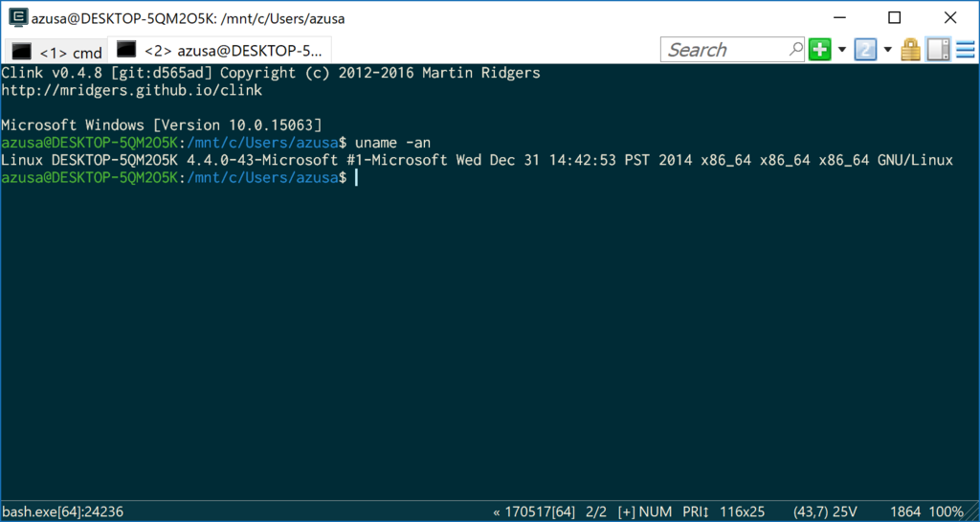Image resolution: width=980 pixels, height=522 pixels.
Task: Click bash.exe[64]:24236 in status bar
Action: 62,512
